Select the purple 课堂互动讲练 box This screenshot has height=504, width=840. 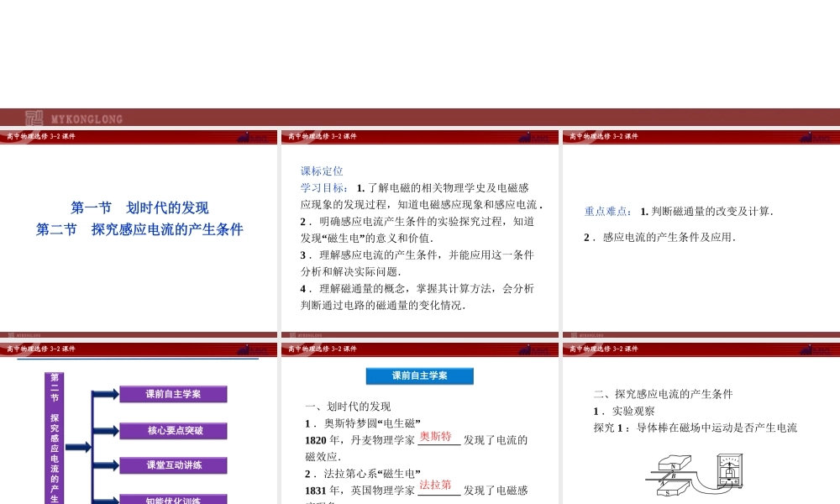173,465
